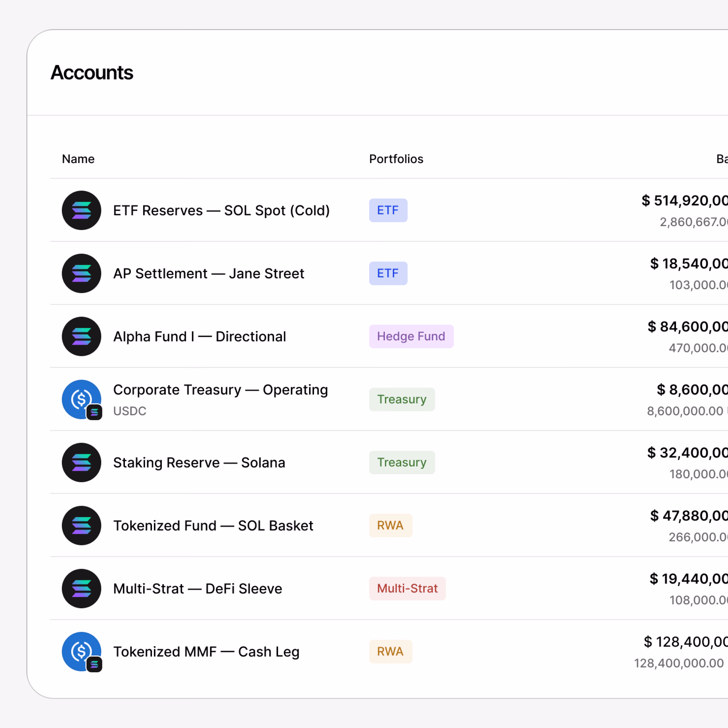This screenshot has height=728, width=728.
Task: Click the $ 47,880 balance for Tokenized Fund
Action: point(689,516)
